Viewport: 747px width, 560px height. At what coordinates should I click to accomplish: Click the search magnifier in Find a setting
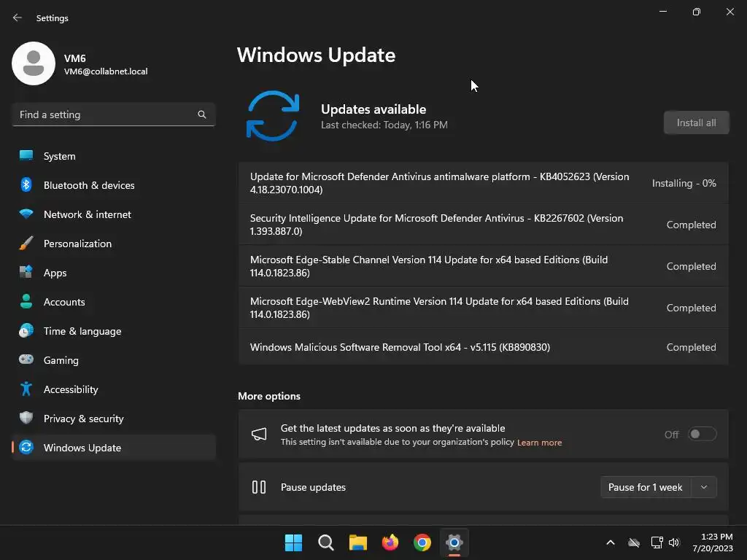(x=202, y=114)
